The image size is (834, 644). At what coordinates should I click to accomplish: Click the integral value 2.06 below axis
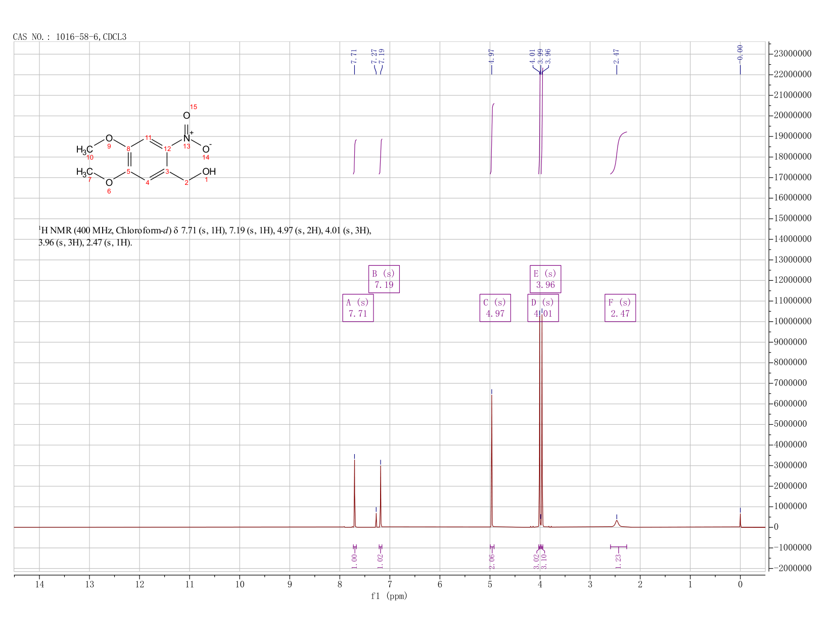(492, 561)
